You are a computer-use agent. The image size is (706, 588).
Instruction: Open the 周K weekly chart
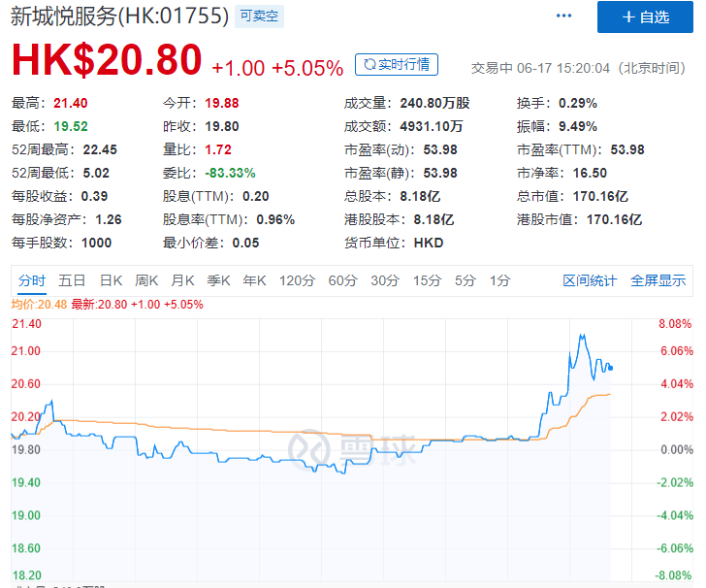(x=146, y=280)
